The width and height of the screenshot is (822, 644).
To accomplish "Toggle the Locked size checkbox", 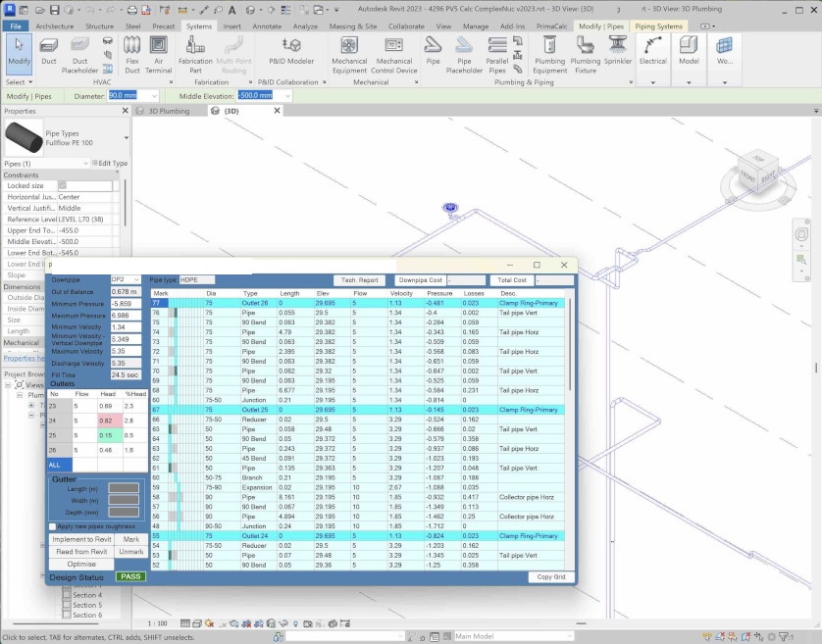I will tap(63, 185).
